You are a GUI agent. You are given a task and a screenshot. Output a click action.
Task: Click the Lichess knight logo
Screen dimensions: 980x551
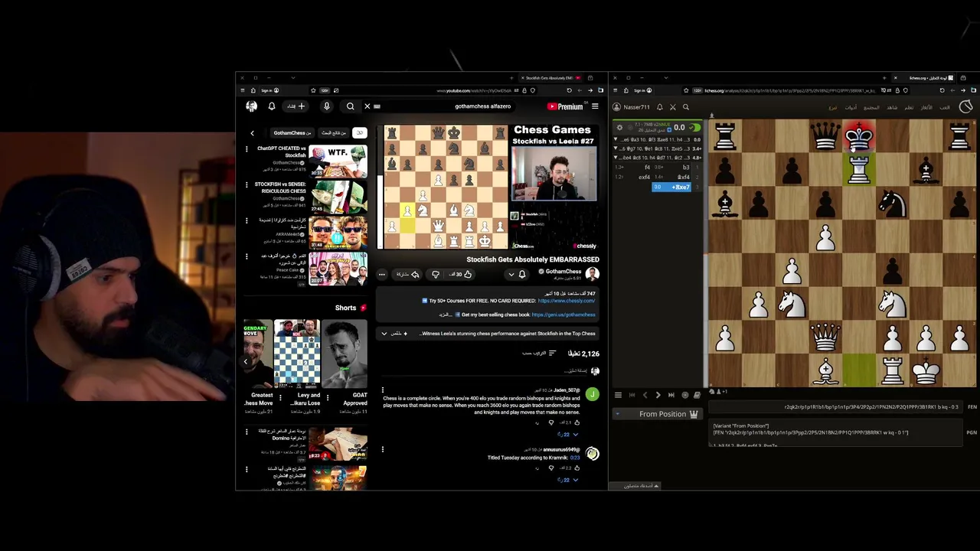click(x=965, y=107)
